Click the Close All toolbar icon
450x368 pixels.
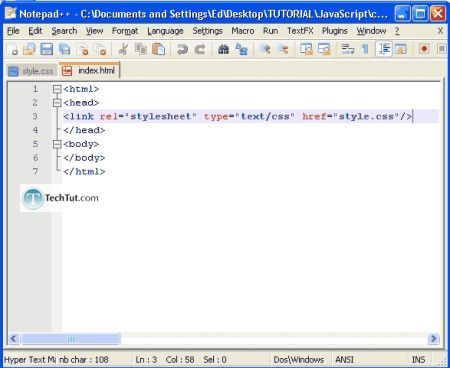tap(100, 49)
